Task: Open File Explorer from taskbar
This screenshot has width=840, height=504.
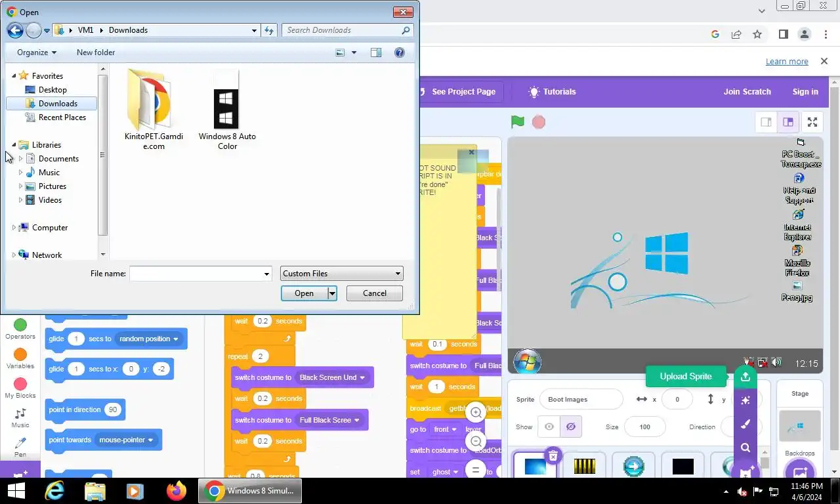Action: (95, 491)
